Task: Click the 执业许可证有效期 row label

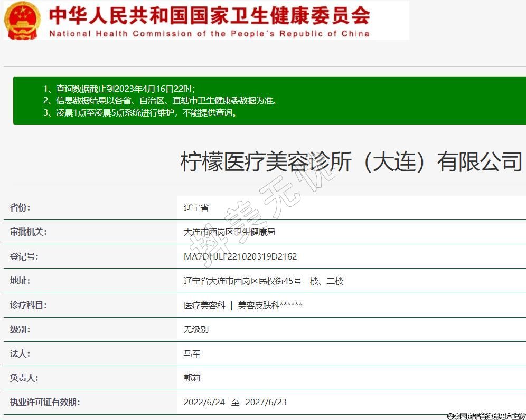Action: click(44, 402)
